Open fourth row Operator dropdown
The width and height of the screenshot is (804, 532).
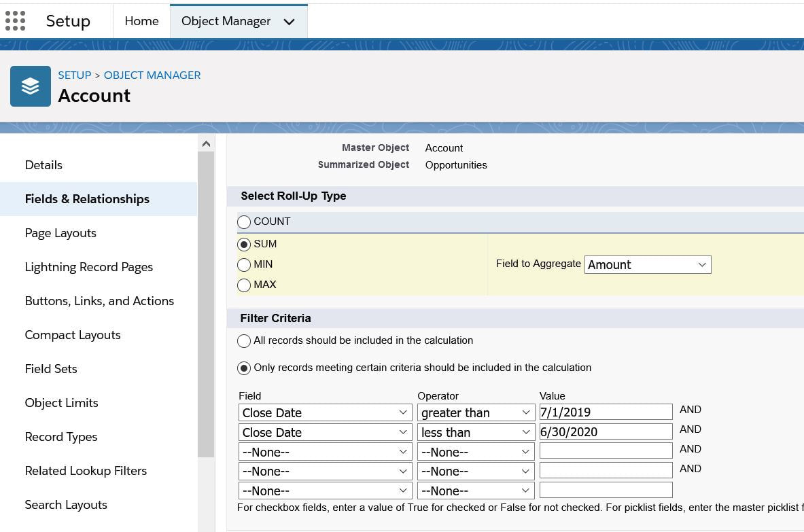476,471
